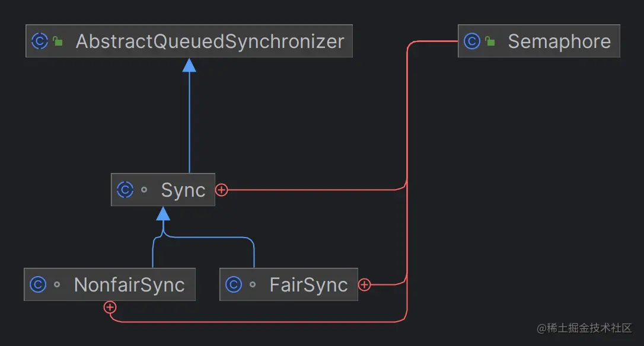Click the red inner-class plus marker beside Sync
This screenshot has height=346, width=644.
(x=221, y=190)
